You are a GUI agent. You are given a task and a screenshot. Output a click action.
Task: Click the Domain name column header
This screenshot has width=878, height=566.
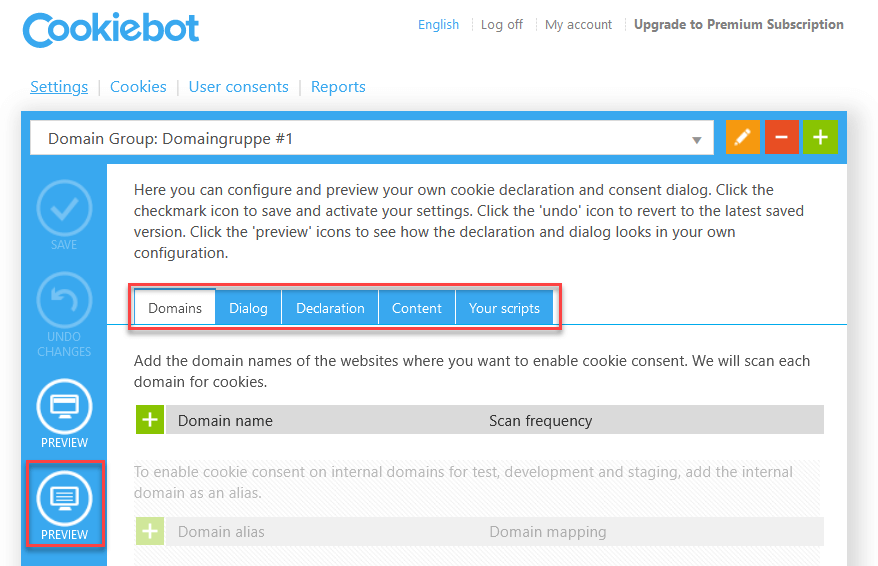(x=225, y=420)
